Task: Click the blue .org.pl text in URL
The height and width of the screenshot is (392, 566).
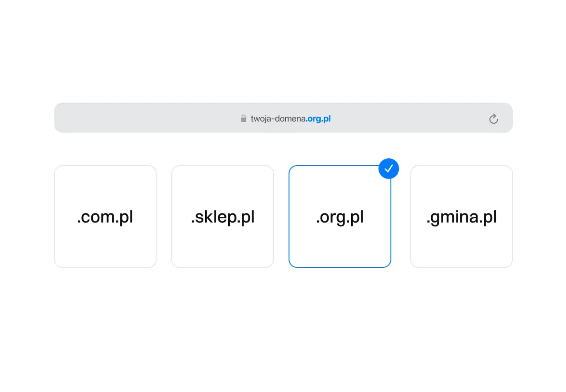Action: click(x=319, y=118)
